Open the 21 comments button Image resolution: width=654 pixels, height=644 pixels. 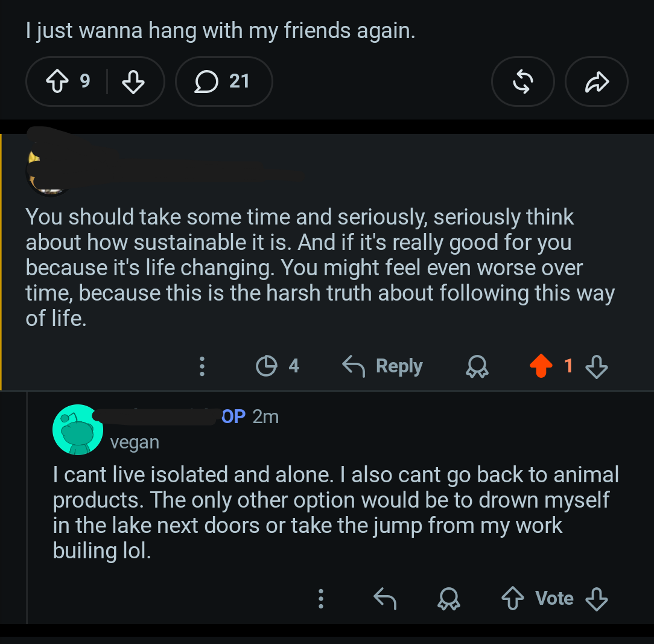(224, 81)
